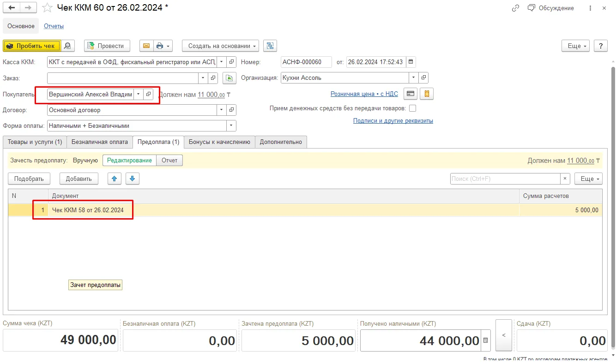The image size is (616, 364).
Task: Tick the Прием денежных средств без передачи товаров checkbox
Action: pyautogui.click(x=413, y=108)
